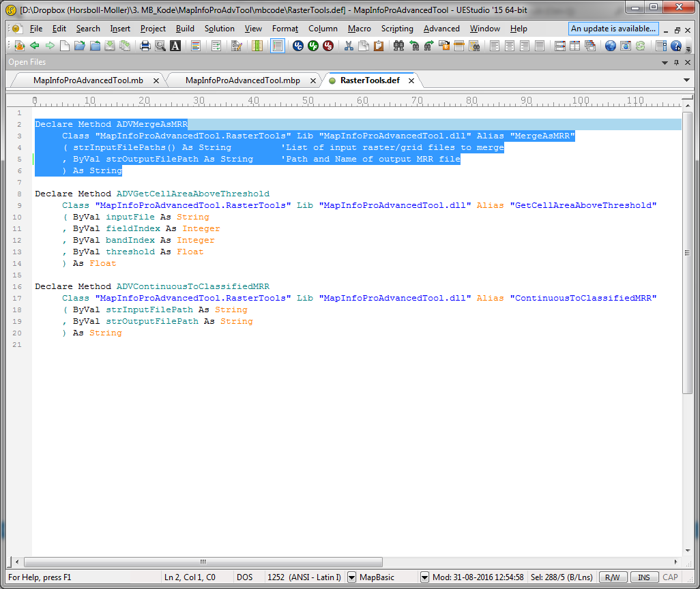Open the File menu
This screenshot has width=700, height=589.
35,29
